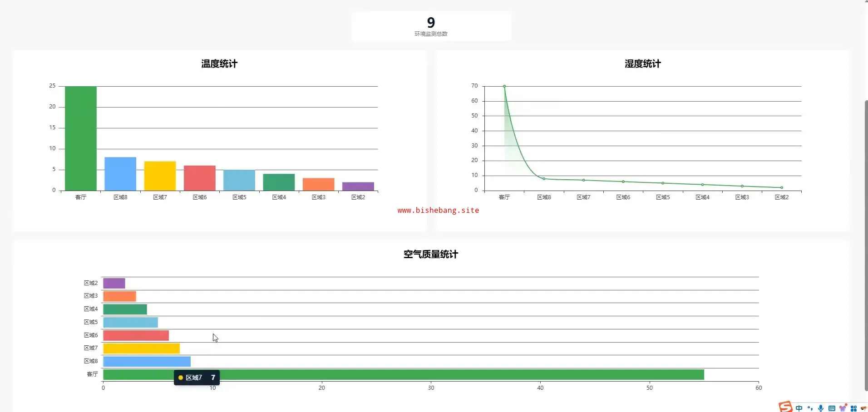This screenshot has height=412, width=868.
Task: Click the 客厅 data point in 湿度统计
Action: [504, 86]
